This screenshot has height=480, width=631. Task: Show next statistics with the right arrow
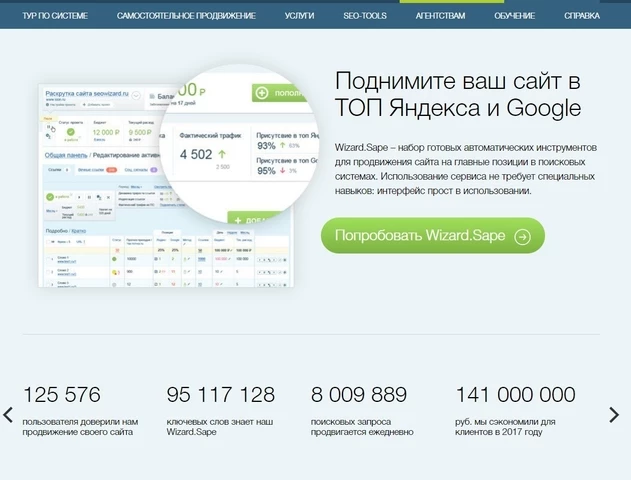(x=614, y=415)
